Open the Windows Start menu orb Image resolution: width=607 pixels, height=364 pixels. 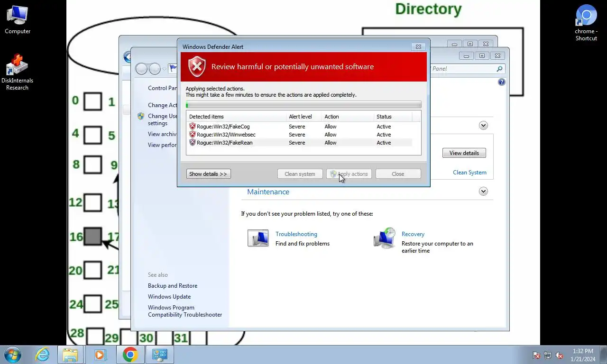click(13, 355)
